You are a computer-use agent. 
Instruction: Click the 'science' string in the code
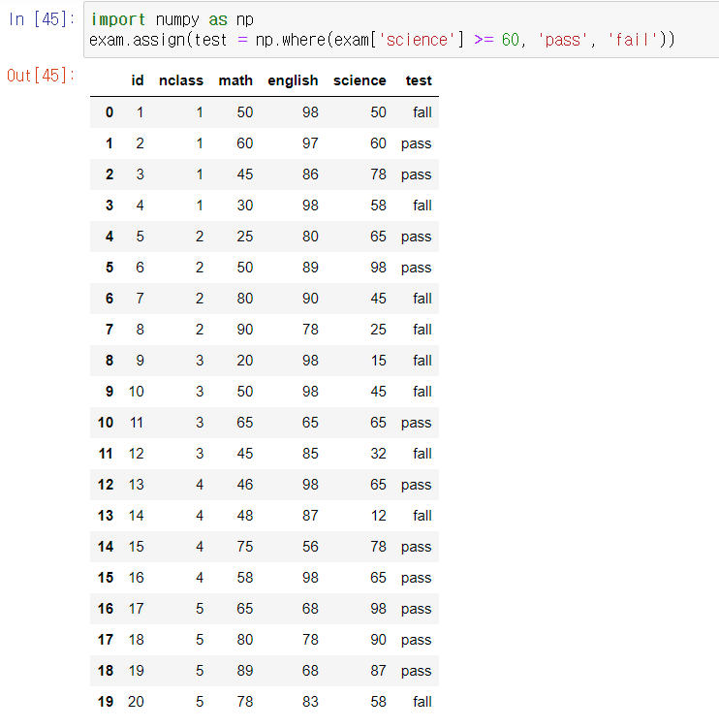coord(417,40)
